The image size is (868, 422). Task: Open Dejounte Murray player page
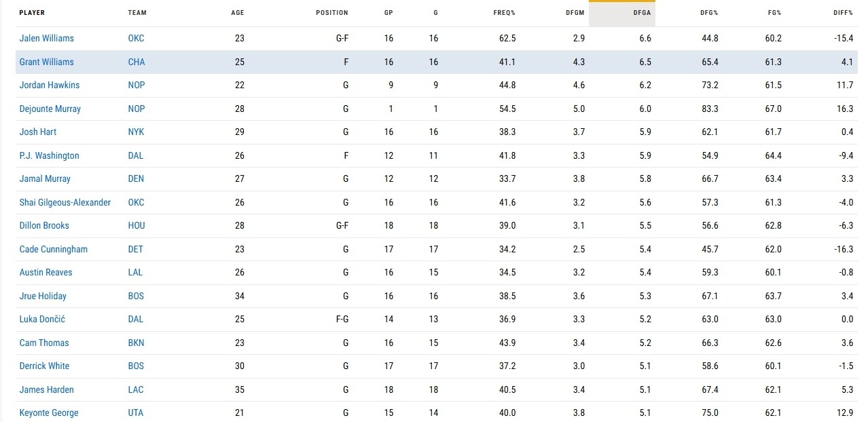point(50,109)
